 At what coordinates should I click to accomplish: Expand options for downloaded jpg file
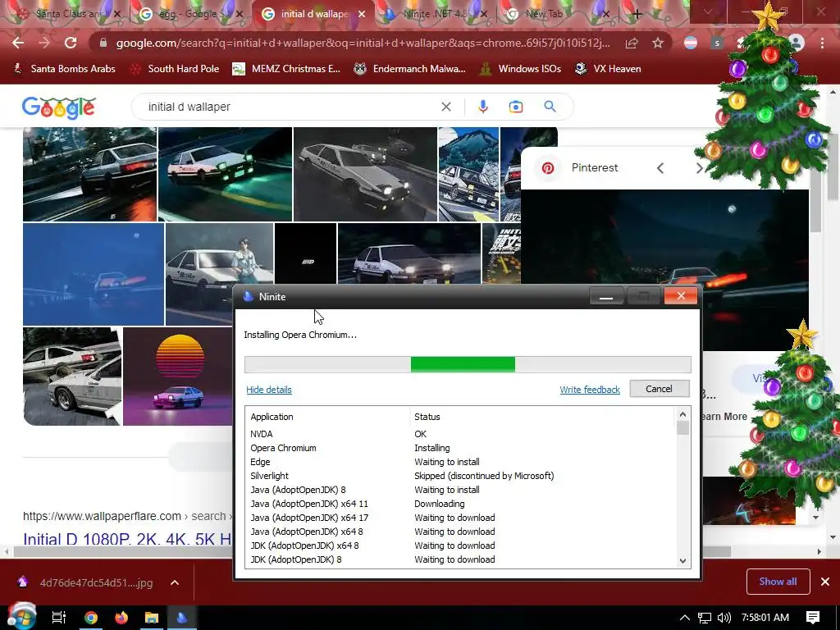(x=175, y=582)
